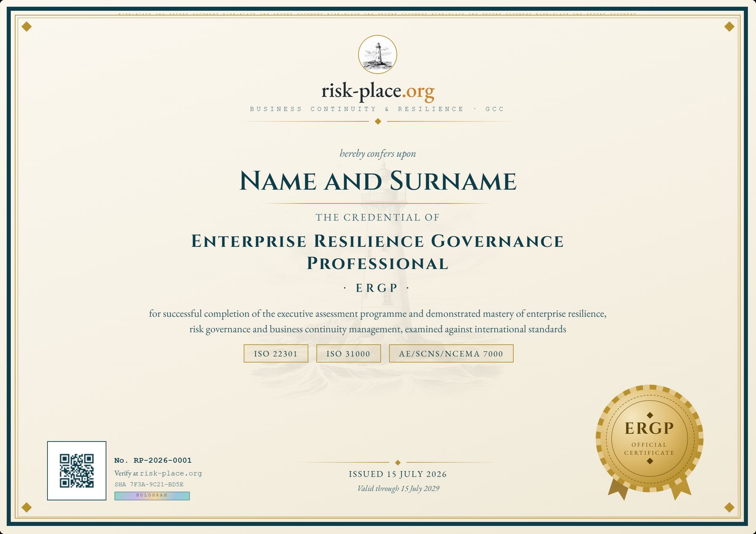Click the QR code

coord(77,471)
